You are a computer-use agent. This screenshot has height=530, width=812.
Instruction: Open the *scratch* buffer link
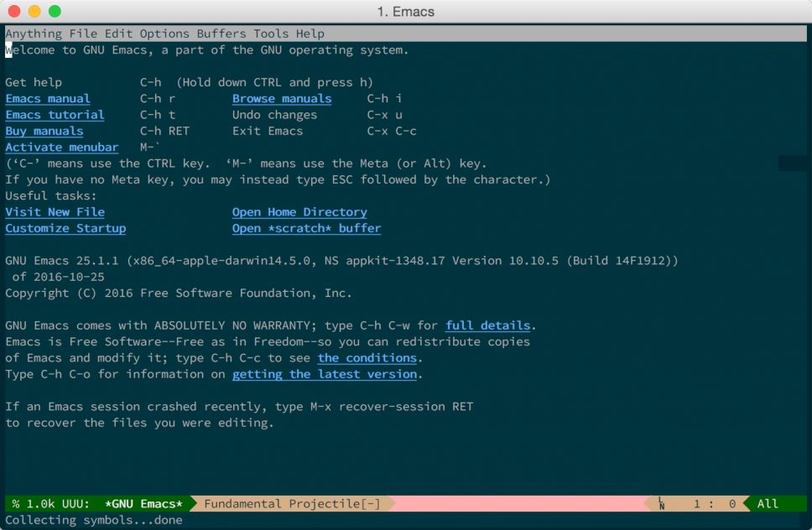[x=306, y=228]
